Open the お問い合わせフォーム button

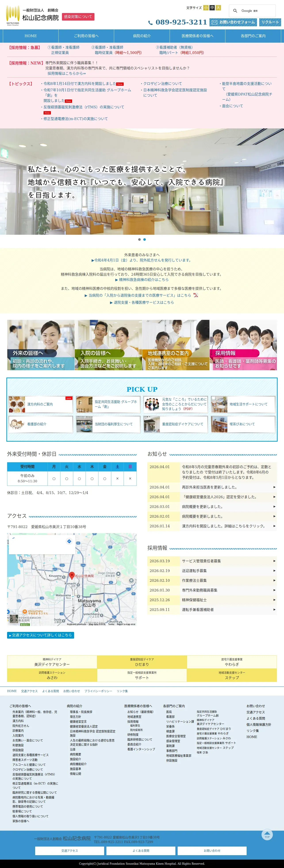click(233, 22)
